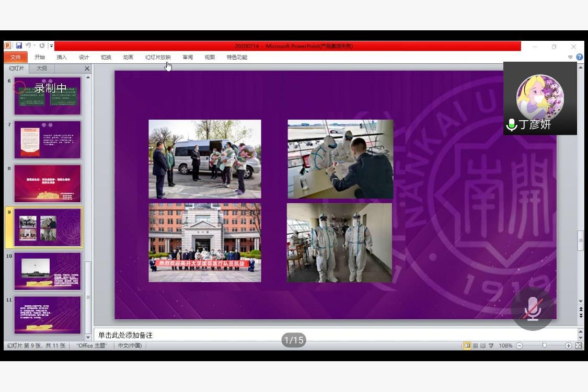Screen dimensions: 588x392
Task: Open the 文件 (File) menu
Action: 16,57
